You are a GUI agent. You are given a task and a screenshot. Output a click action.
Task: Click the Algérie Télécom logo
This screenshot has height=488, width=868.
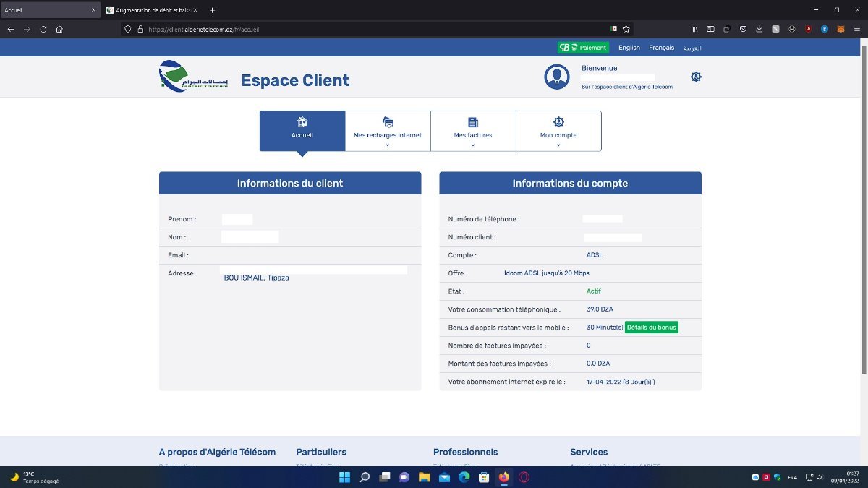(x=194, y=77)
